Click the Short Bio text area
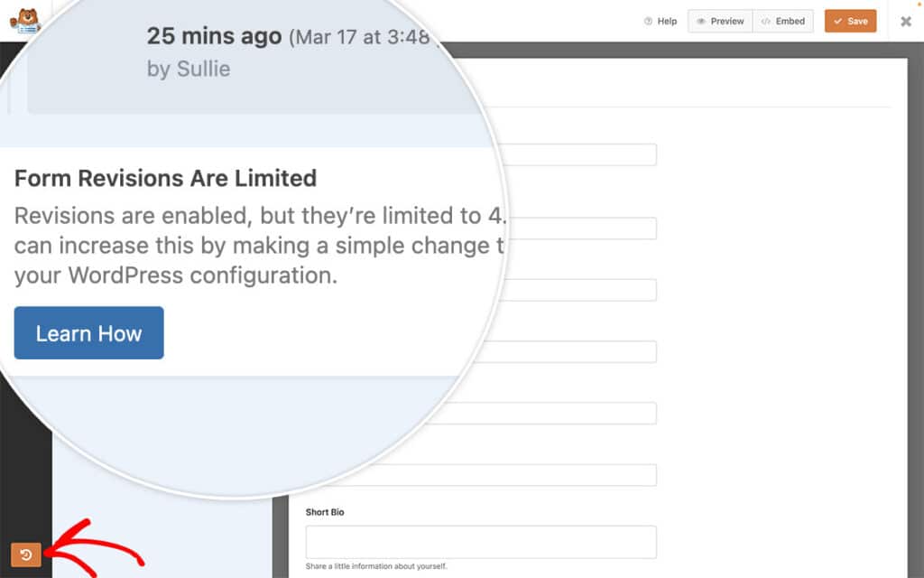The width and height of the screenshot is (924, 578). click(481, 542)
